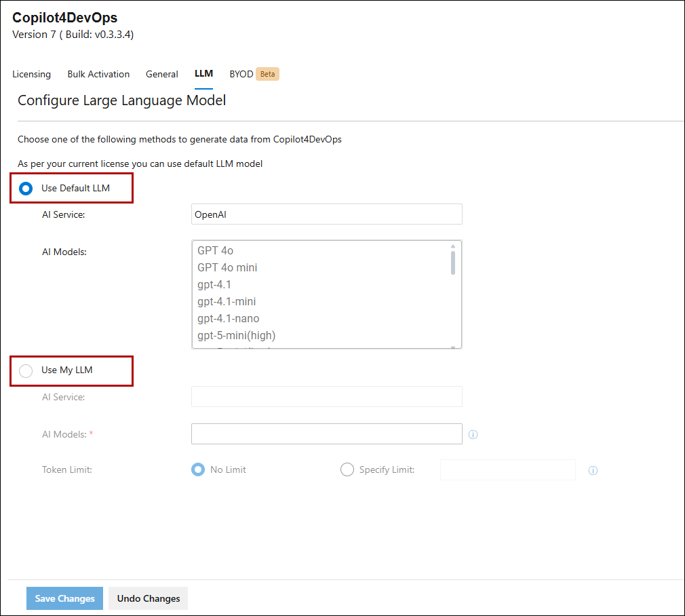Switch to the Bulk Activation tab
685x616 pixels.
tap(98, 74)
